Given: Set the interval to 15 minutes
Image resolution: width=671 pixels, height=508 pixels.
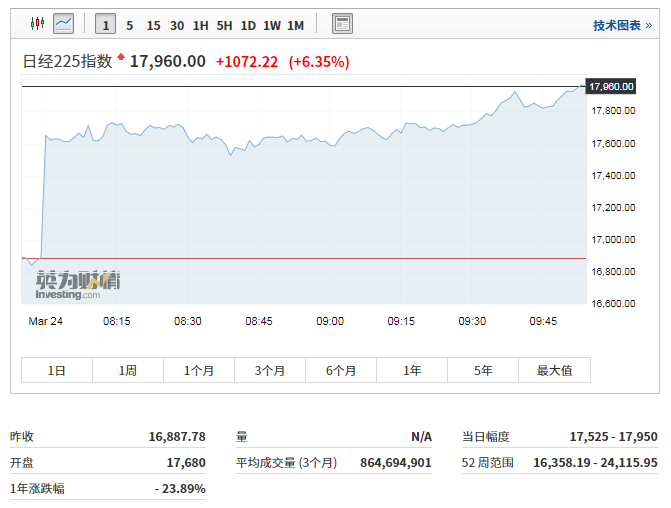Looking at the screenshot, I should [x=153, y=25].
